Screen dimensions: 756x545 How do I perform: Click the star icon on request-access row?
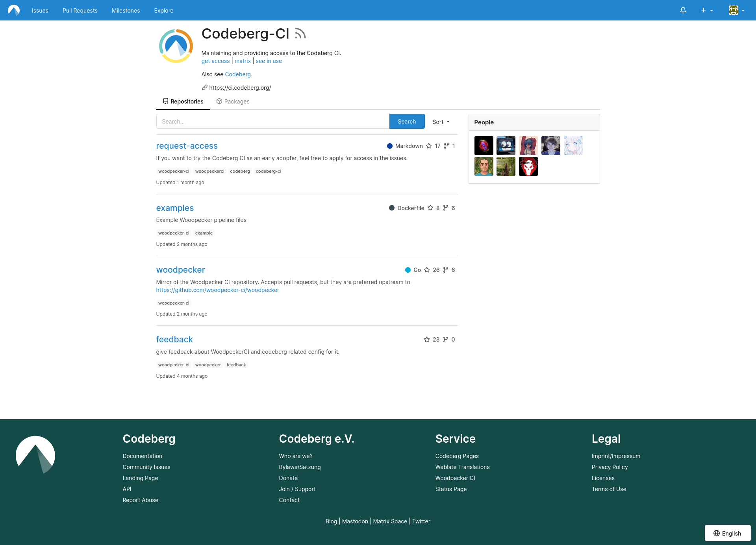tap(429, 146)
